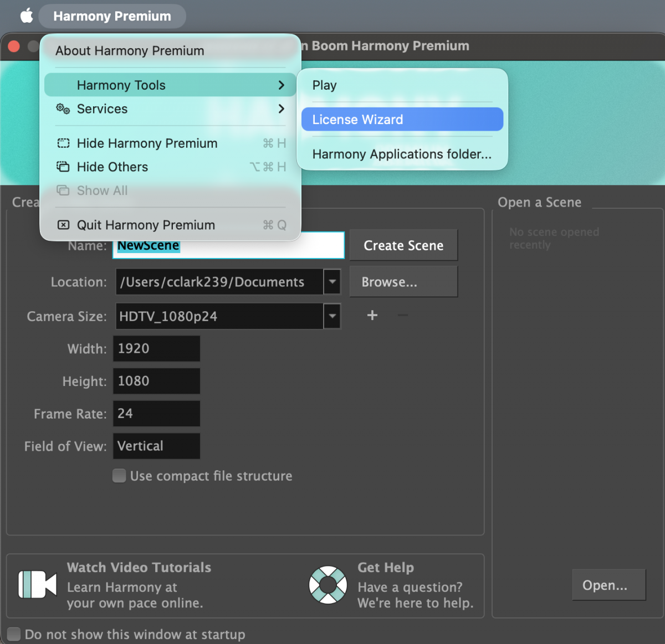
Task: Click the video camera tutorials icon
Action: point(38,585)
